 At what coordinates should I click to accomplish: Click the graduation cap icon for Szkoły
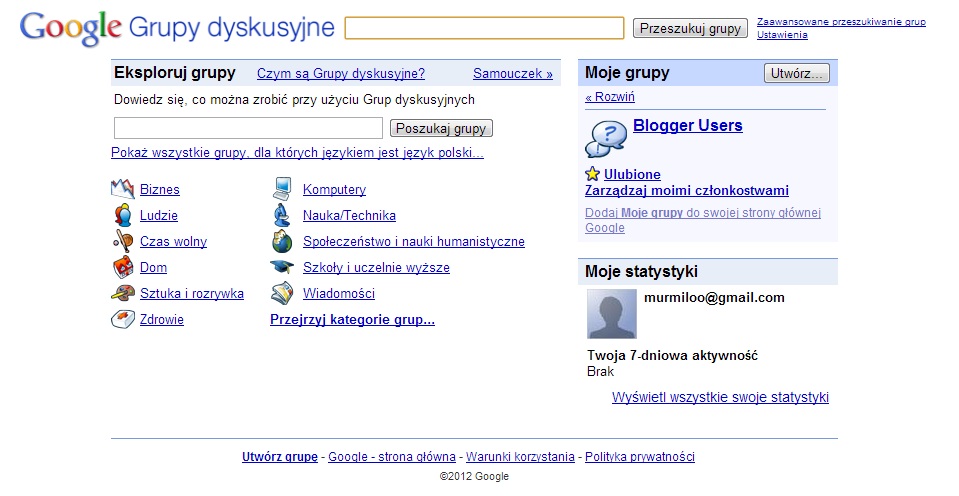coord(282,267)
